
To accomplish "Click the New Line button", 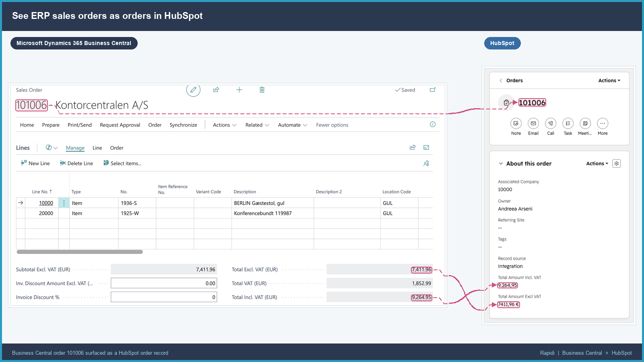I will coord(35,163).
